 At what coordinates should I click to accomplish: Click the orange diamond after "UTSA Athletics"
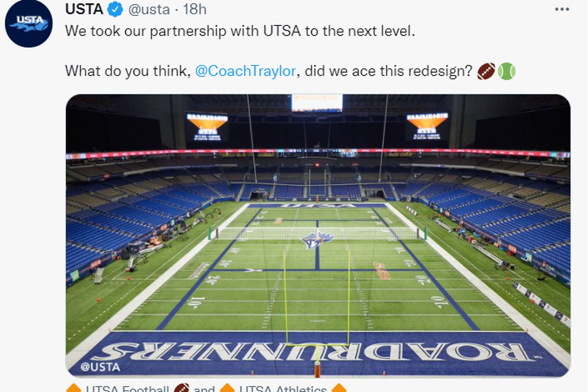coord(339,388)
